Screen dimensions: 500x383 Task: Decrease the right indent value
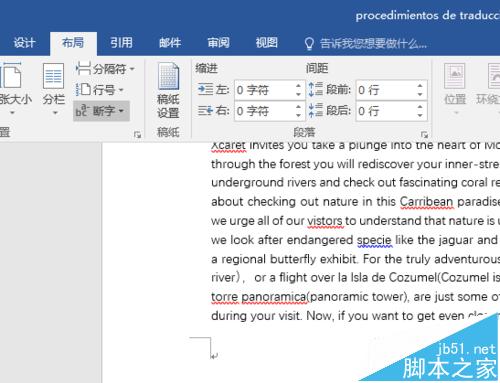299,115
